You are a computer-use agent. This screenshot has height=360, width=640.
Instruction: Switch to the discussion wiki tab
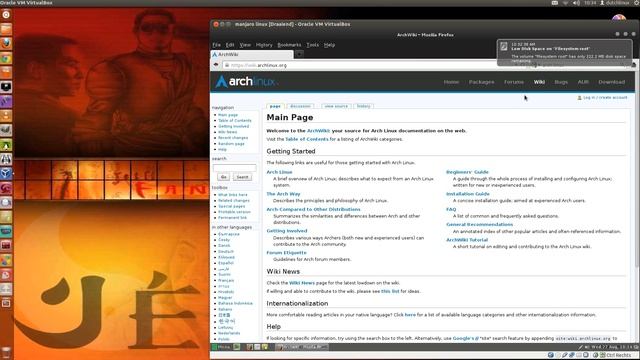click(300, 106)
